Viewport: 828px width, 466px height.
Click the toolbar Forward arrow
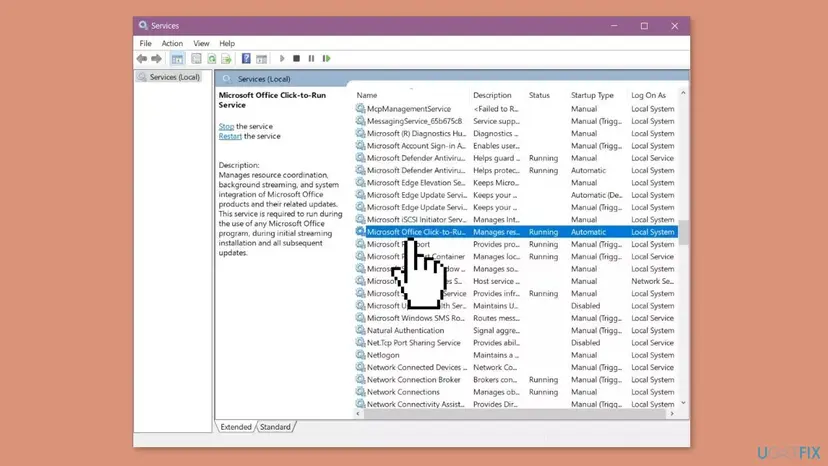(x=156, y=59)
